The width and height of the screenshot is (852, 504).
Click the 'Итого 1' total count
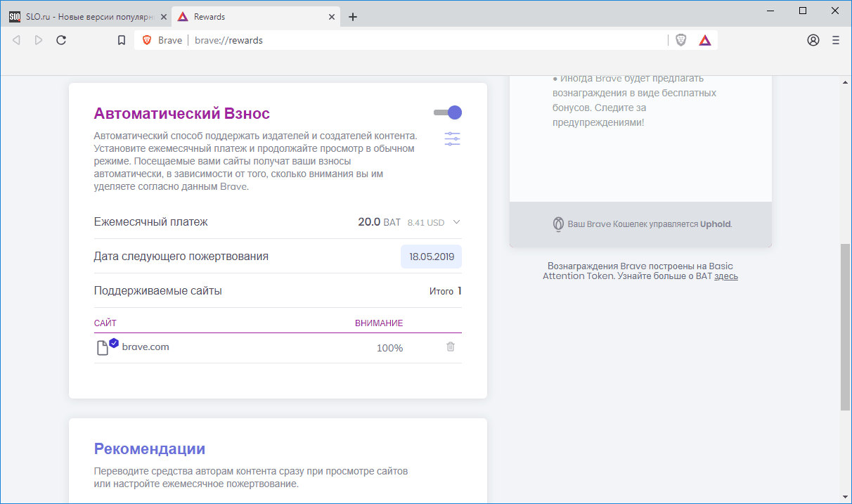click(446, 291)
